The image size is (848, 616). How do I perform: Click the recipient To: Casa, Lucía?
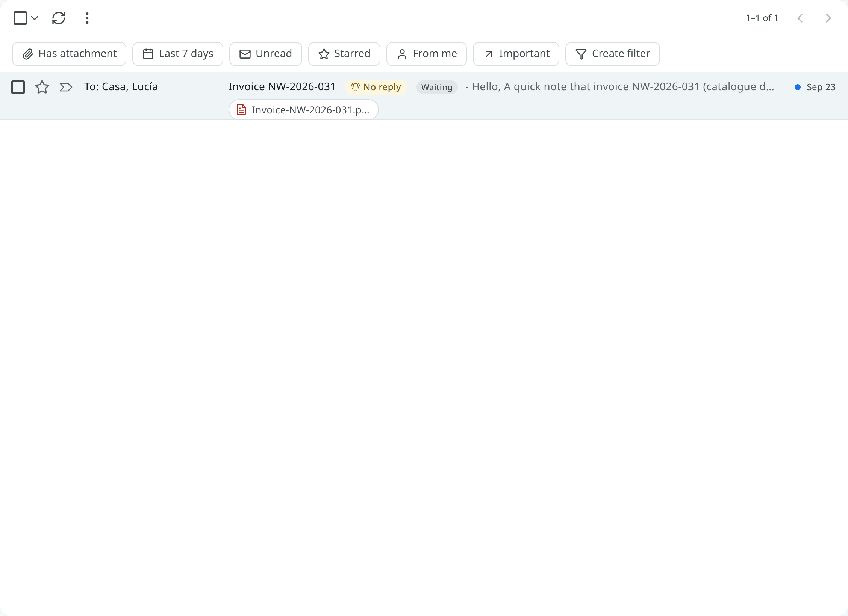tap(121, 87)
